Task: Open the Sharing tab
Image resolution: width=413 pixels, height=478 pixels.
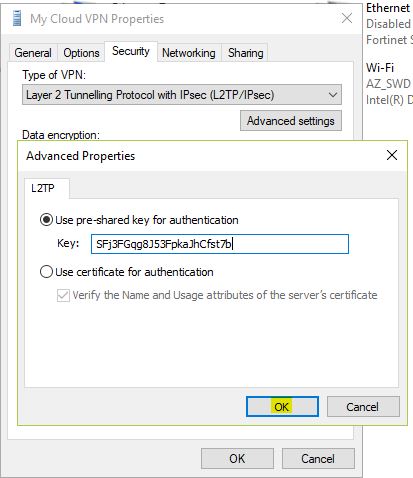Action: coord(246,53)
